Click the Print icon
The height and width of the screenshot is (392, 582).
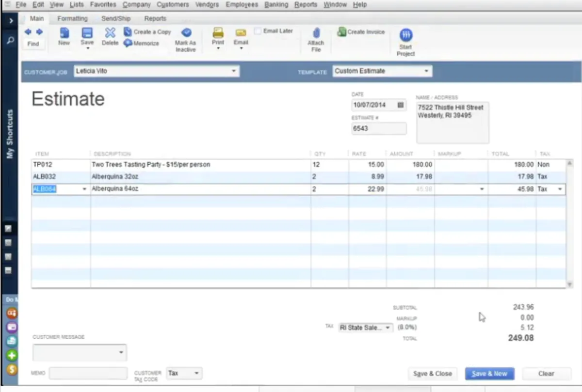click(x=218, y=33)
